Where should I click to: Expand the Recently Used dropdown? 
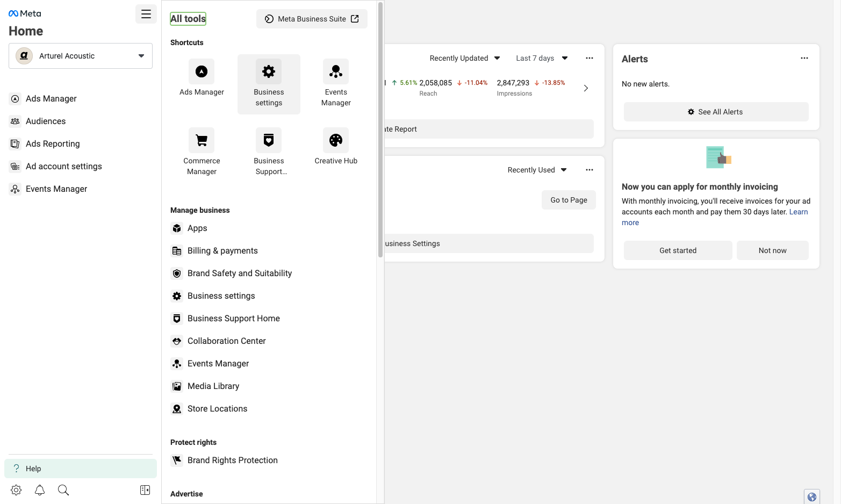537,170
